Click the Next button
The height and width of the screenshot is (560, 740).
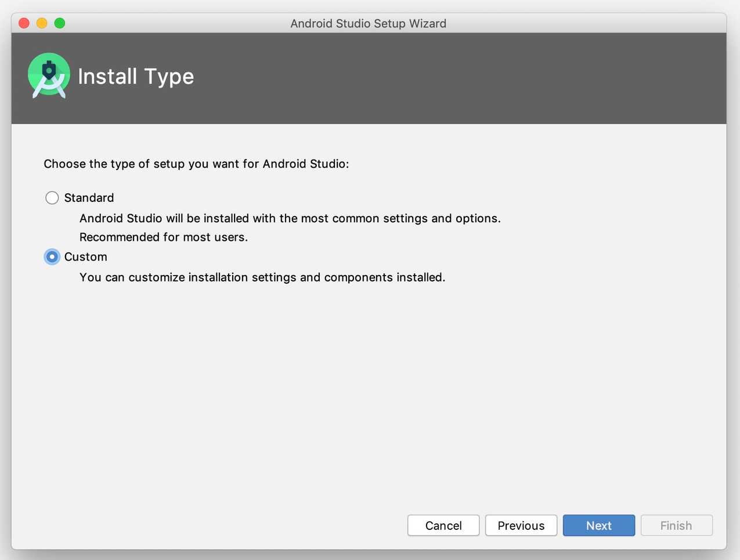pyautogui.click(x=598, y=525)
